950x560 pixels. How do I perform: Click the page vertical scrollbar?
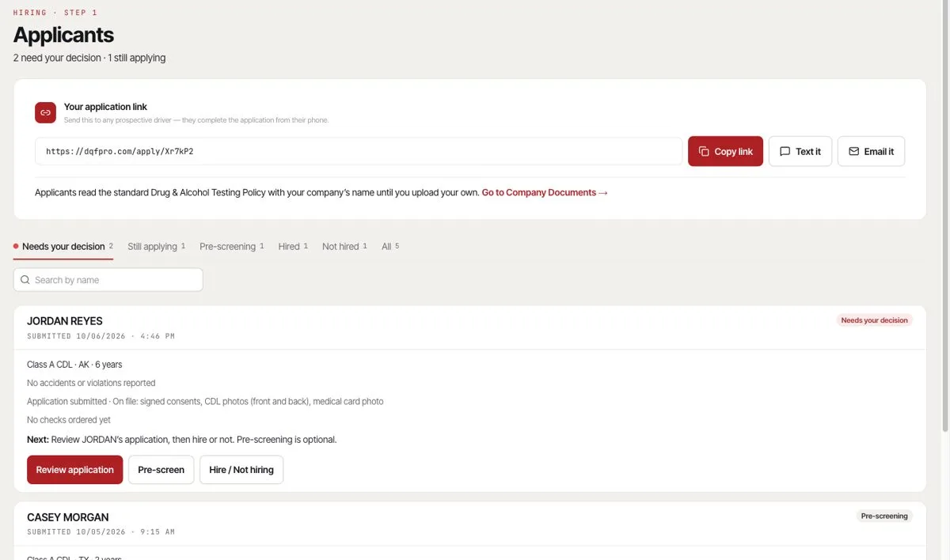point(944,218)
